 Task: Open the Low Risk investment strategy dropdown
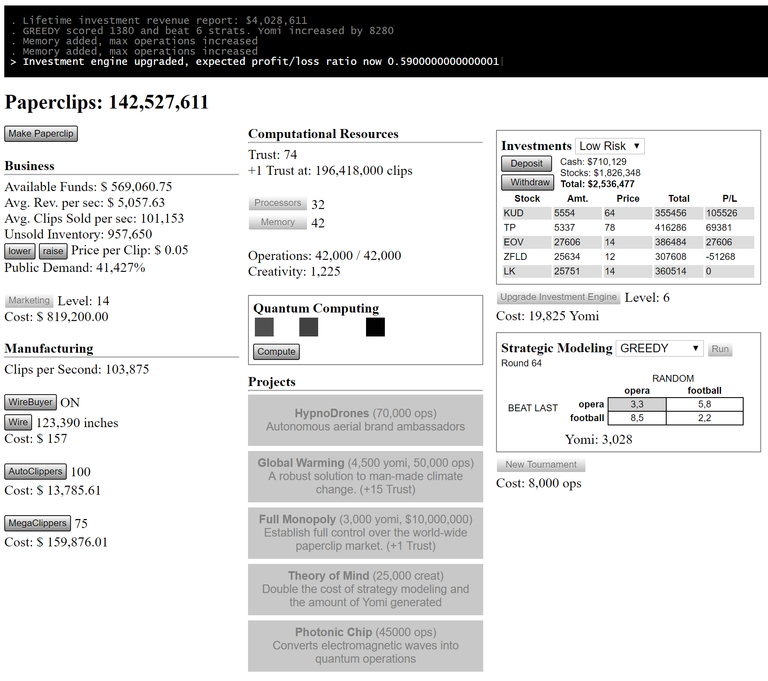pos(610,146)
